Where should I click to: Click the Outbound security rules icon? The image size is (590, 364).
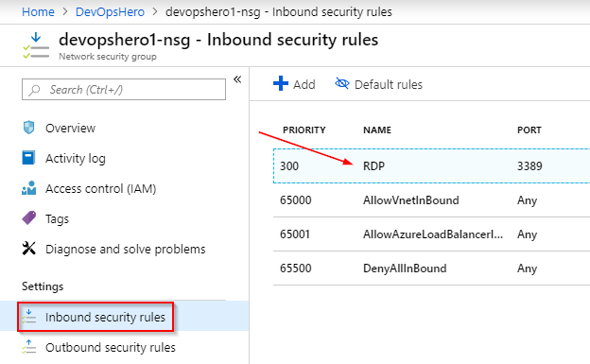click(x=29, y=347)
